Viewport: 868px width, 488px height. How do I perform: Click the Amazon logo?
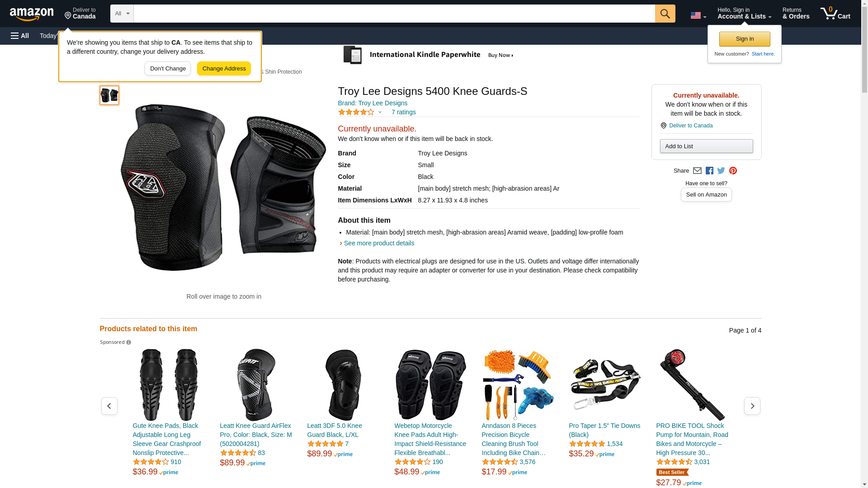click(x=32, y=14)
